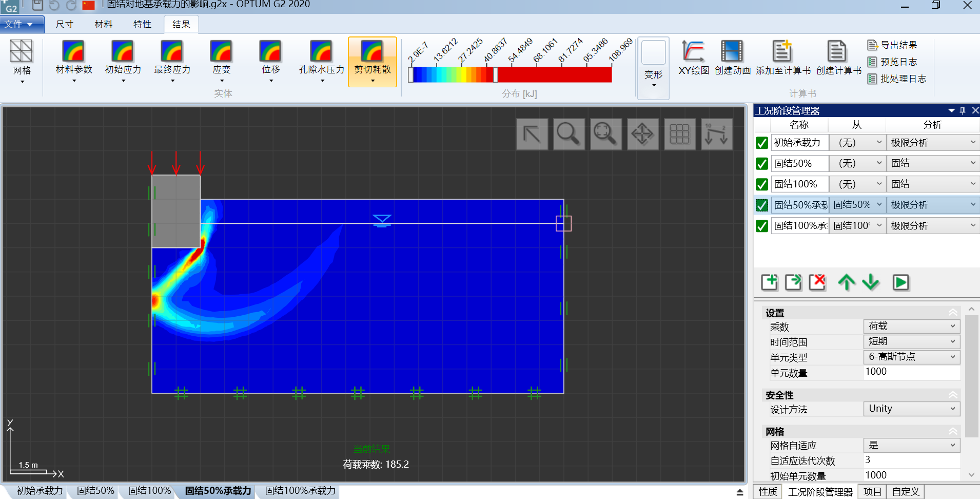Image resolution: width=980 pixels, height=499 pixels.
Task: Select 剪切耗散 shear dissipation plot
Action: (373, 62)
